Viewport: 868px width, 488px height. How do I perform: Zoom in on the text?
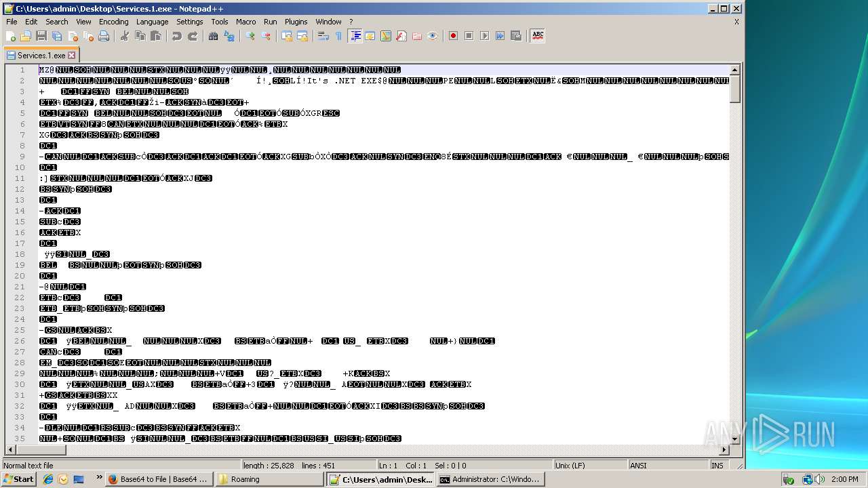pos(250,36)
